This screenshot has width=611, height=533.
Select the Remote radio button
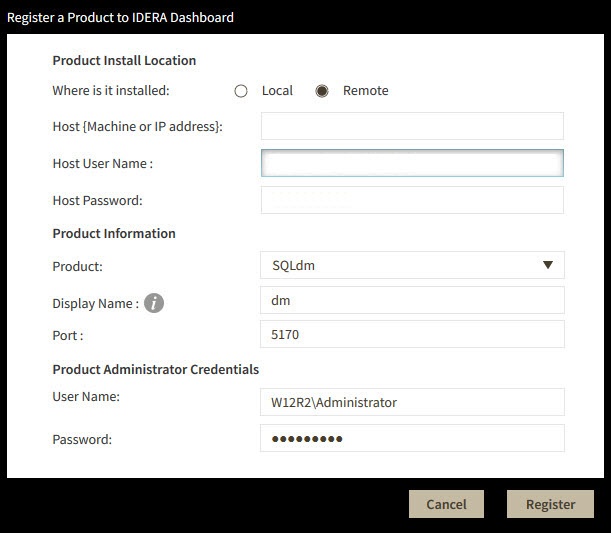click(322, 91)
